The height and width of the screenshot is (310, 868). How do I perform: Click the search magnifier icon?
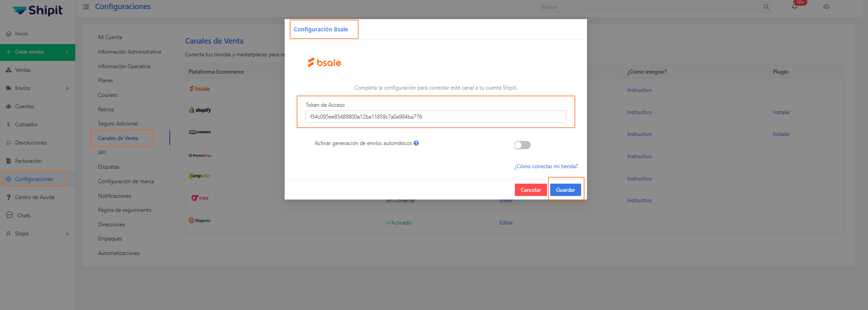click(766, 7)
